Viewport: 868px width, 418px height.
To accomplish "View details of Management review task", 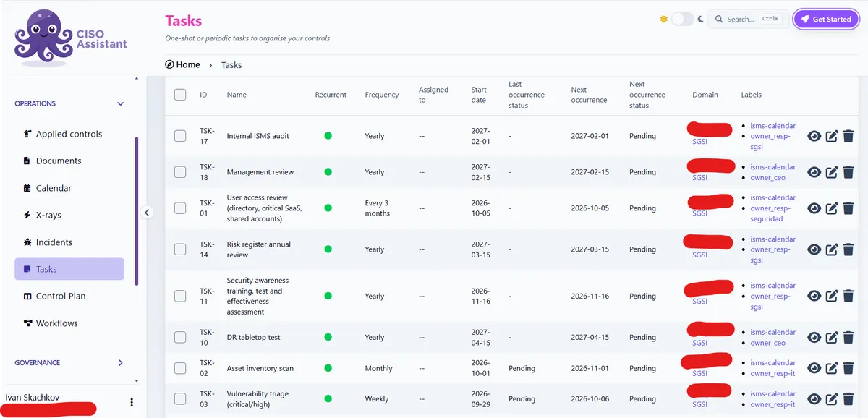I will pyautogui.click(x=814, y=172).
